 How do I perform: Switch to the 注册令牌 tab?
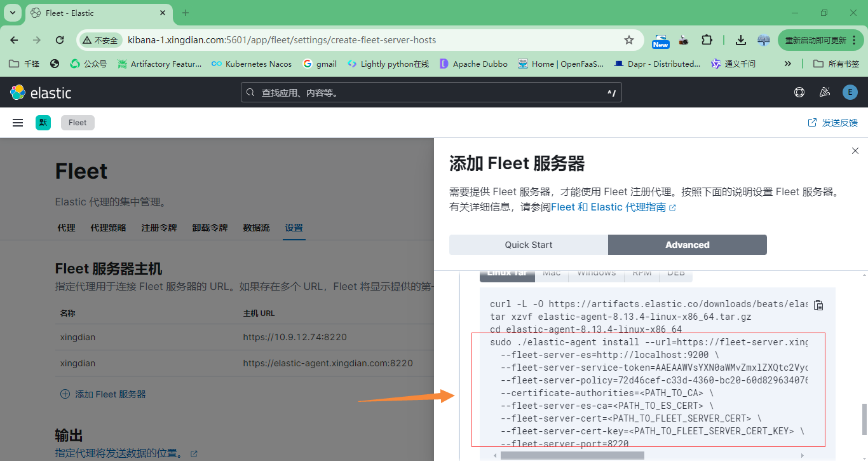coord(159,228)
